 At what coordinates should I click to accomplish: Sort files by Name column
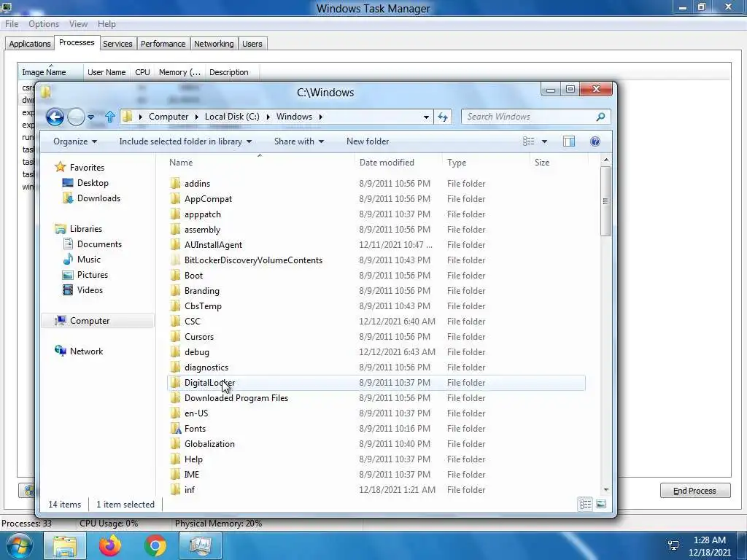click(260, 163)
